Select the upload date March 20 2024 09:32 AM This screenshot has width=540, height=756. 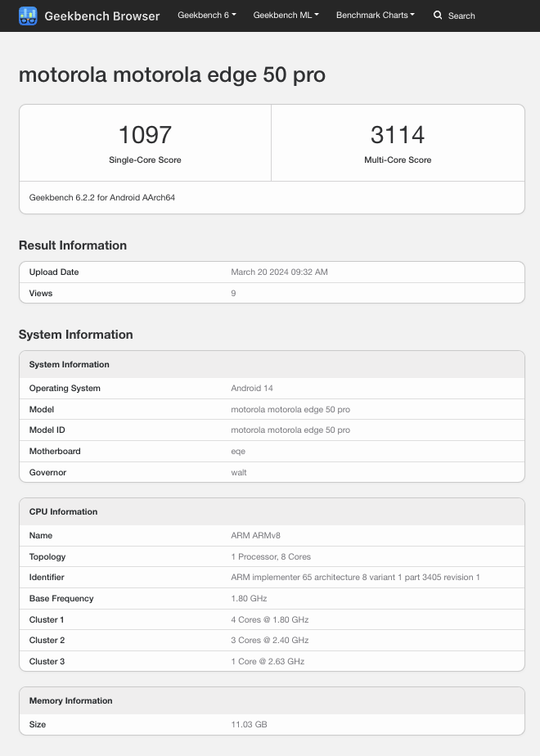pos(279,272)
